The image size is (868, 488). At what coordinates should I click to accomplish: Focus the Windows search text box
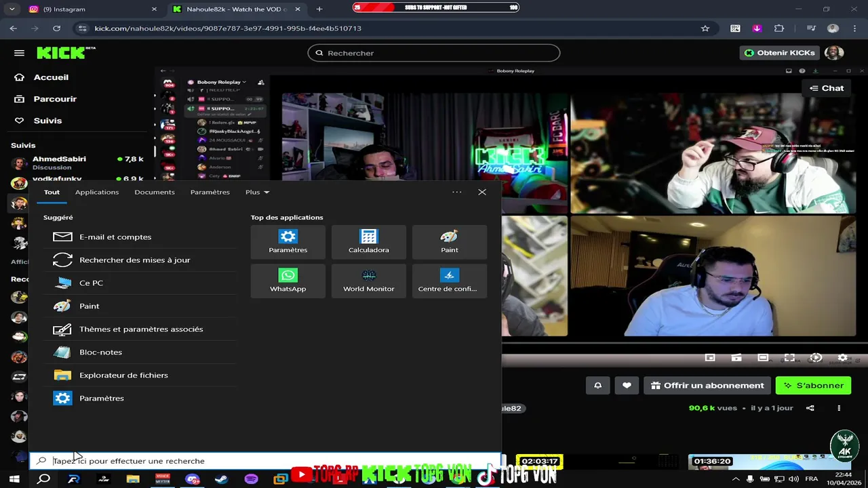pyautogui.click(x=265, y=461)
